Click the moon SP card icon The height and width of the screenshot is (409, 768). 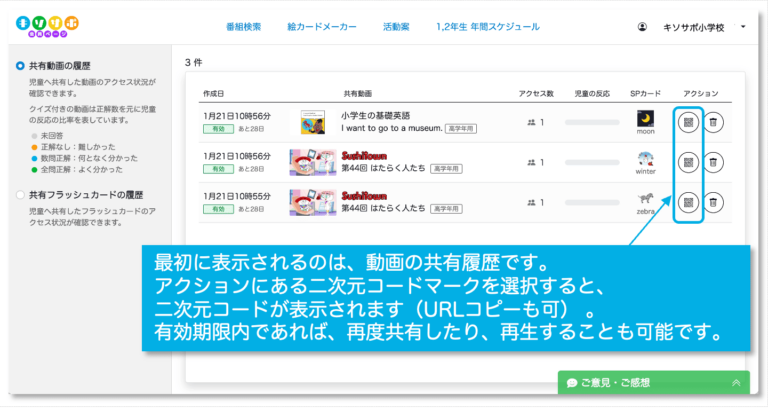click(645, 119)
